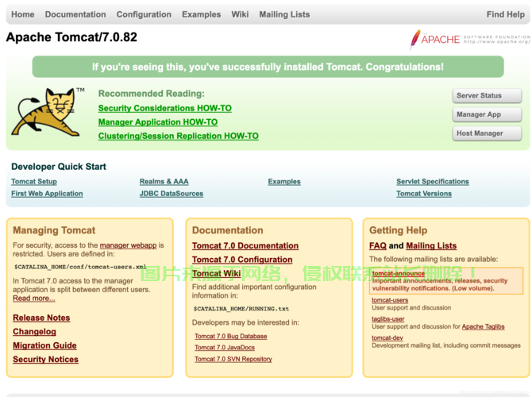Open the Documentation menu item
The height and width of the screenshot is (397, 532).
(75, 14)
